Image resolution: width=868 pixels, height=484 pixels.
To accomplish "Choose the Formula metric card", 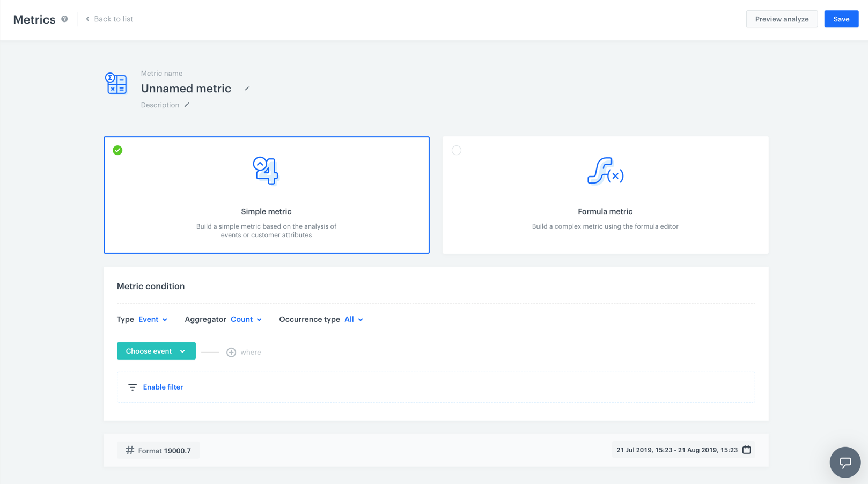I will (x=605, y=195).
